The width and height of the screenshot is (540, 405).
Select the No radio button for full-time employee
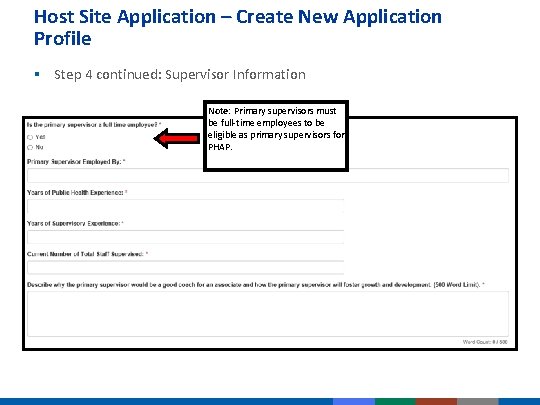(30, 147)
